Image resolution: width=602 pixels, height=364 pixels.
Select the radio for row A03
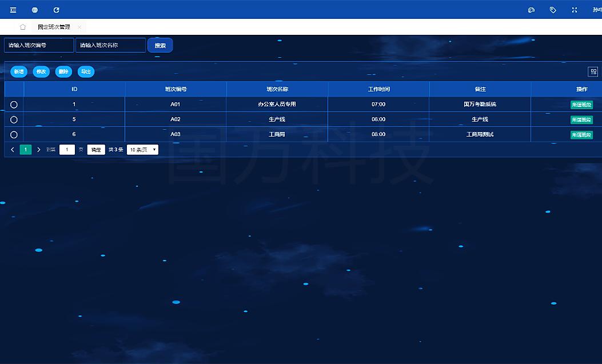pos(14,135)
